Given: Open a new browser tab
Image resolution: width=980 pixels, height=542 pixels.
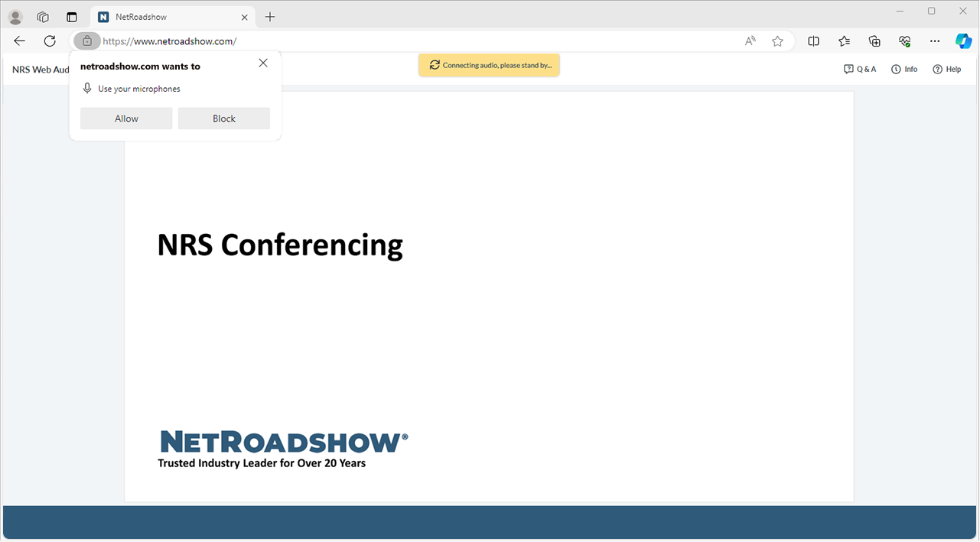Looking at the screenshot, I should [x=269, y=16].
